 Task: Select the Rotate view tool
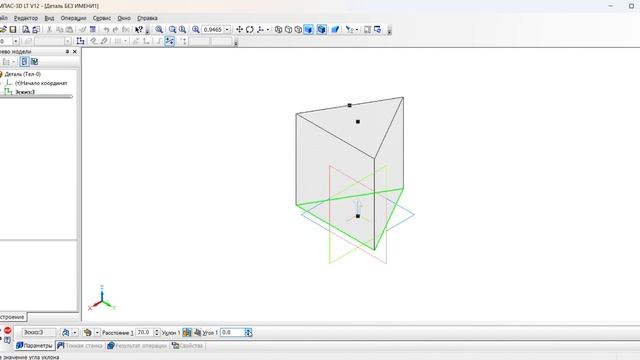click(250, 29)
